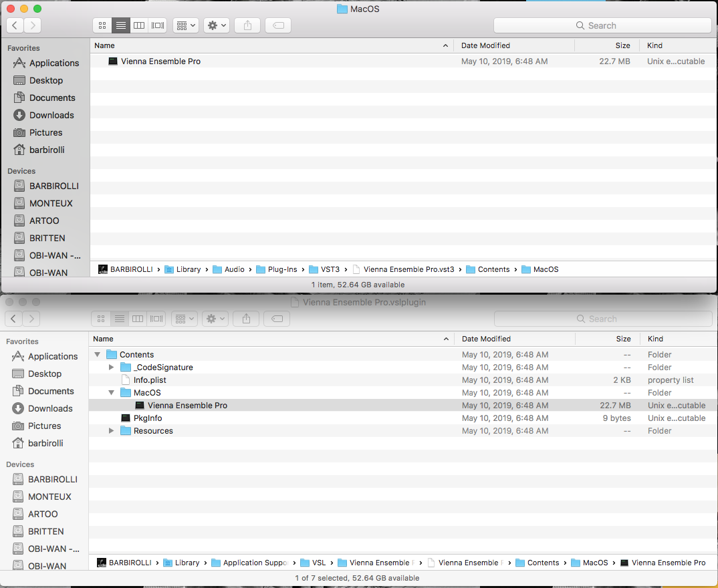The image size is (718, 588).
Task: Sort by Size column in MacOS window
Action: [x=607, y=45]
